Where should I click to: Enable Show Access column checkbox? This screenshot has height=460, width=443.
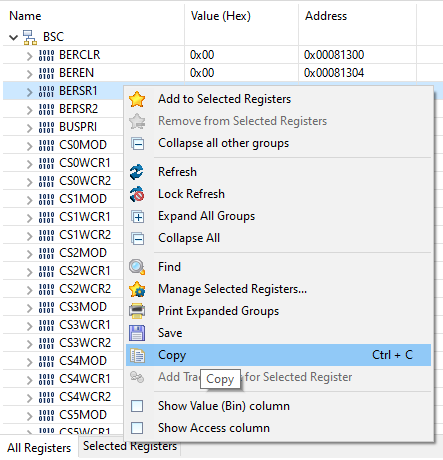[137, 428]
